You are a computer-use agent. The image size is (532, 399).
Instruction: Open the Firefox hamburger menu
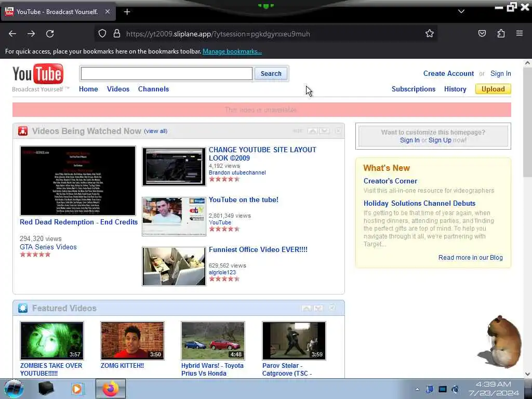point(520,33)
